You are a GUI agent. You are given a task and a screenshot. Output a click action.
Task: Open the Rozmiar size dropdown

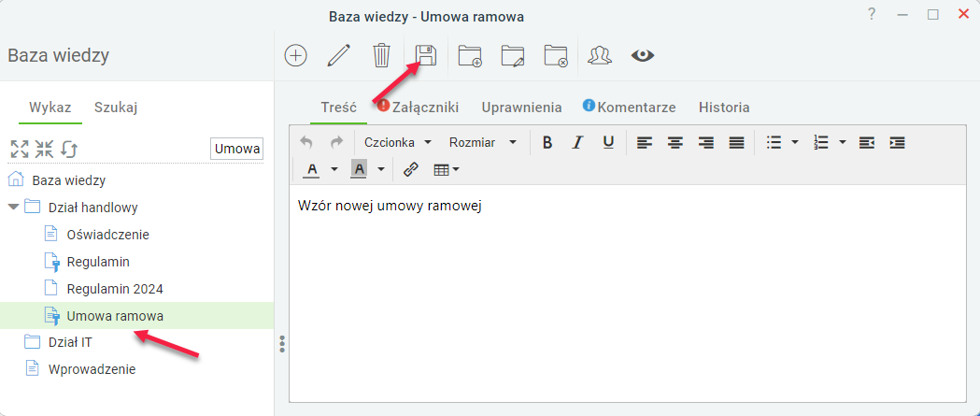[483, 143]
